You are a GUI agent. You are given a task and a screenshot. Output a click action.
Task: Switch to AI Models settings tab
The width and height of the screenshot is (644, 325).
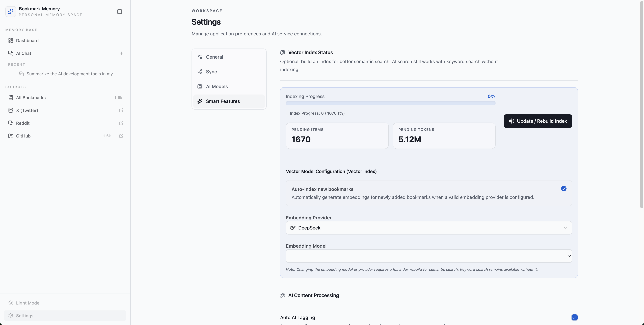pyautogui.click(x=217, y=87)
